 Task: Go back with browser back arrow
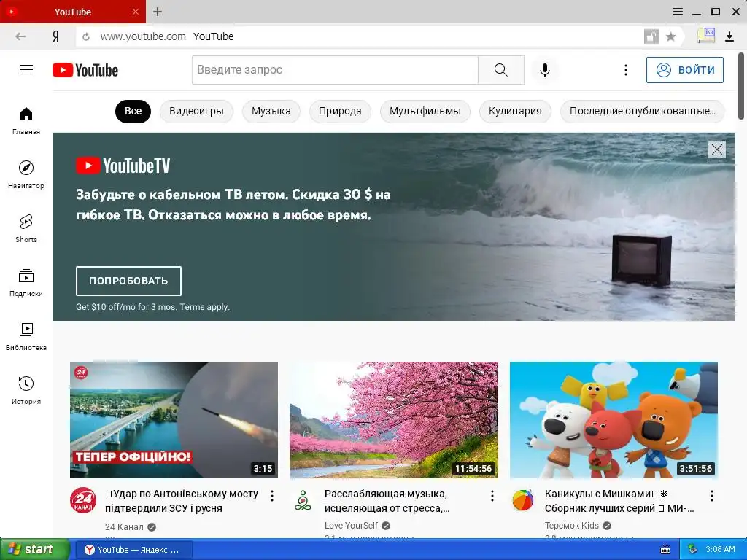click(x=20, y=36)
